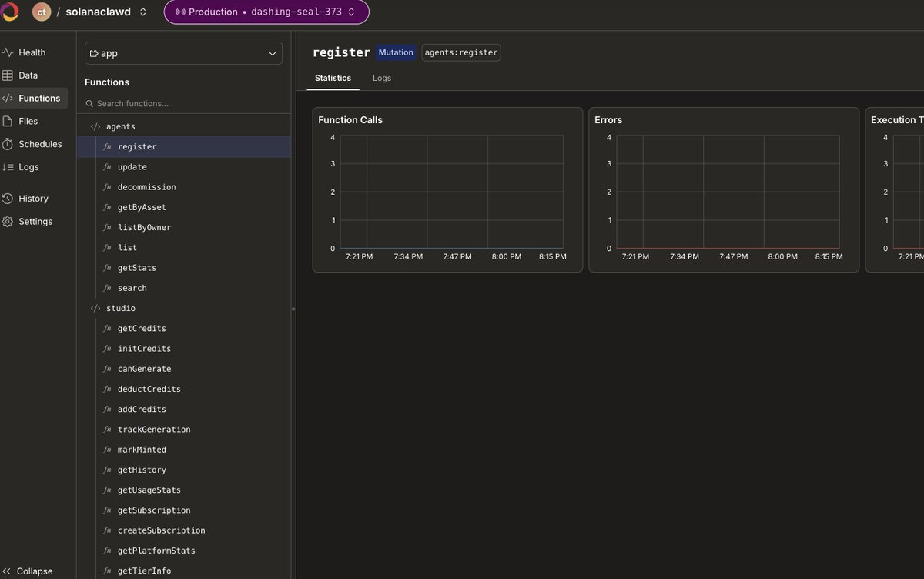Click the ct team avatar

[42, 12]
